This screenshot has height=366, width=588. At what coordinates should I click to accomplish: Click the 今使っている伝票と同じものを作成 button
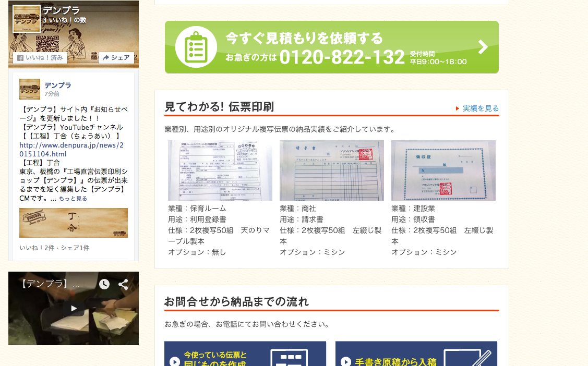(x=245, y=355)
